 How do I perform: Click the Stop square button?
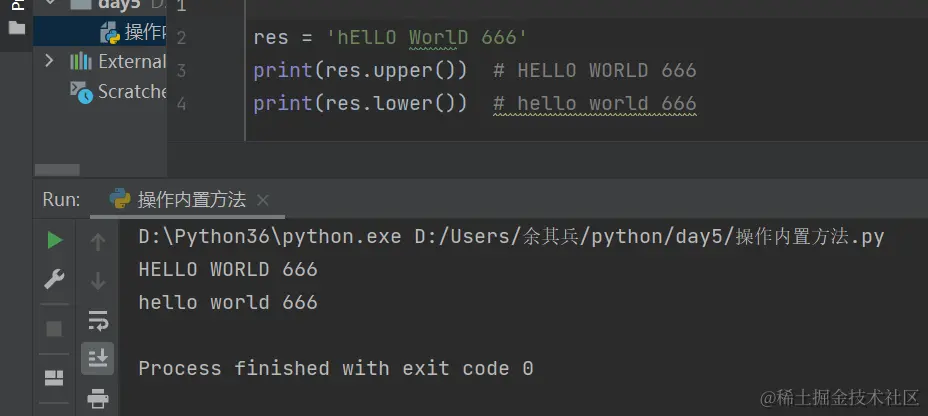[54, 329]
